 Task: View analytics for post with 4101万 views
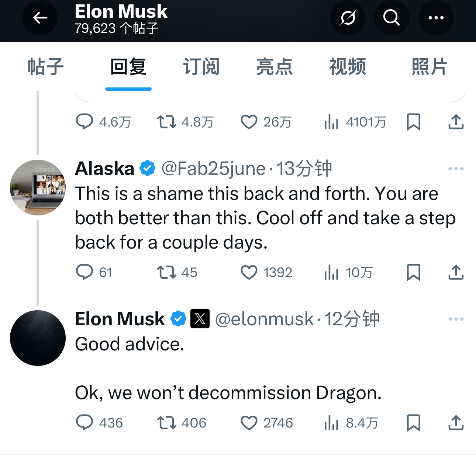[x=331, y=122]
